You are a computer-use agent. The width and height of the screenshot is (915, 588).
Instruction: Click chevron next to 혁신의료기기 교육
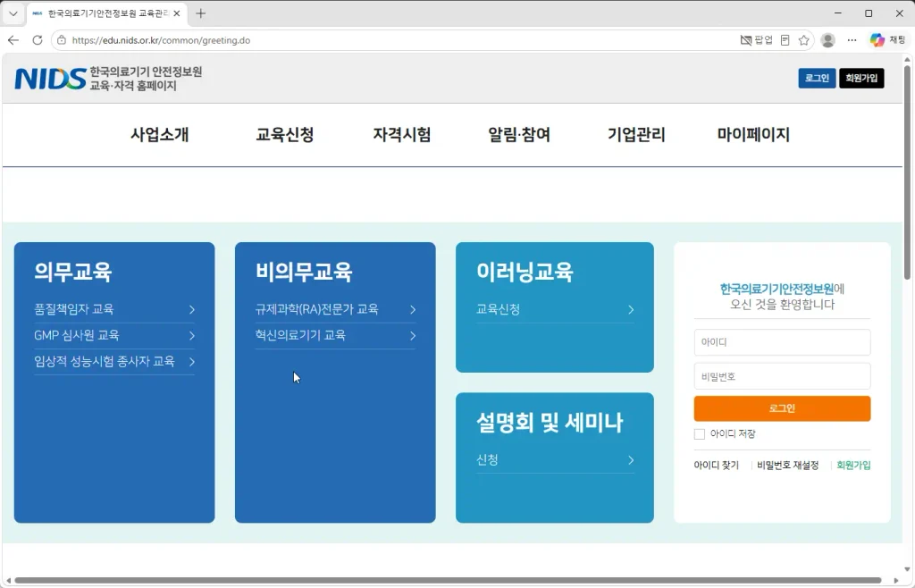tap(413, 335)
